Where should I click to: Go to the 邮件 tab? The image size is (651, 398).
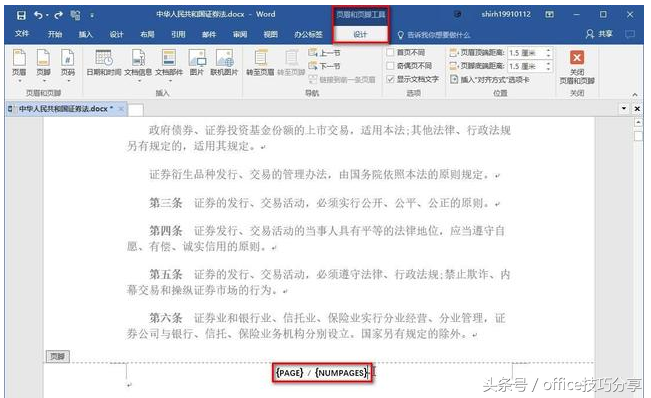tap(209, 34)
